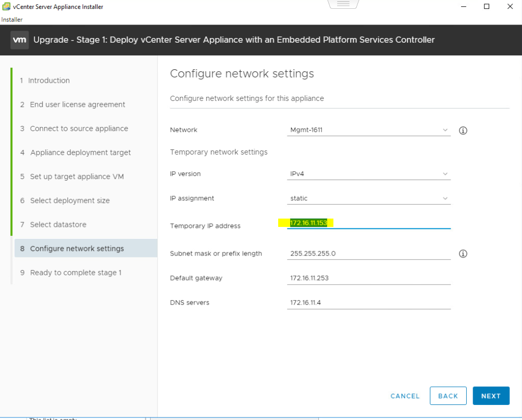Close the installer window
This screenshot has height=420, width=522.
coord(509,6)
